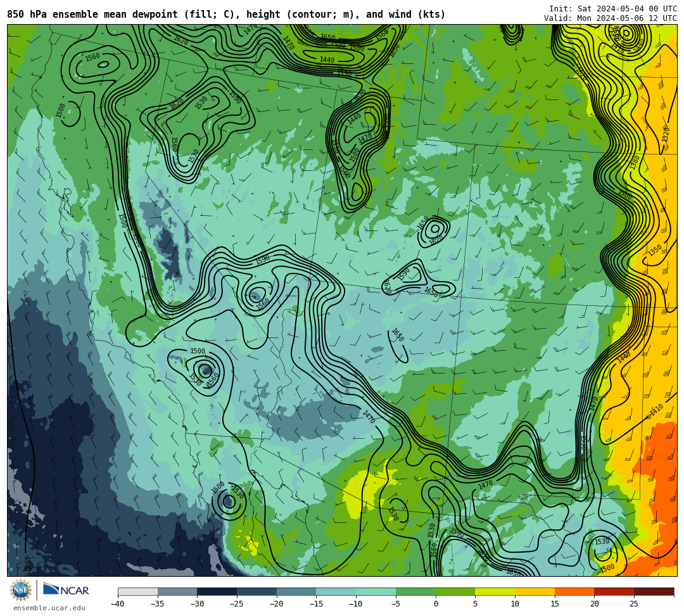Click the -10 colorbar tick label
This screenshot has height=616, width=684.
tap(355, 604)
